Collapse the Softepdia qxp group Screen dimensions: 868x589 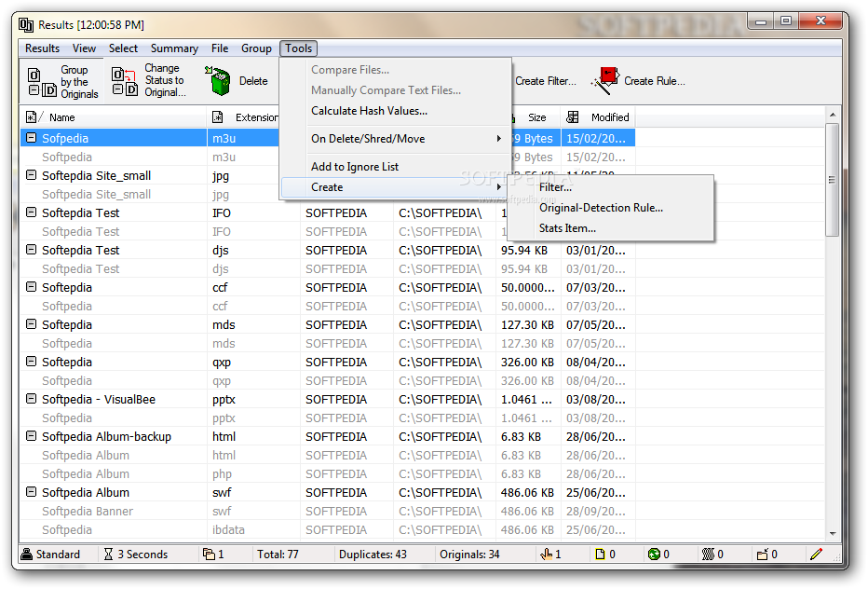pyautogui.click(x=32, y=362)
